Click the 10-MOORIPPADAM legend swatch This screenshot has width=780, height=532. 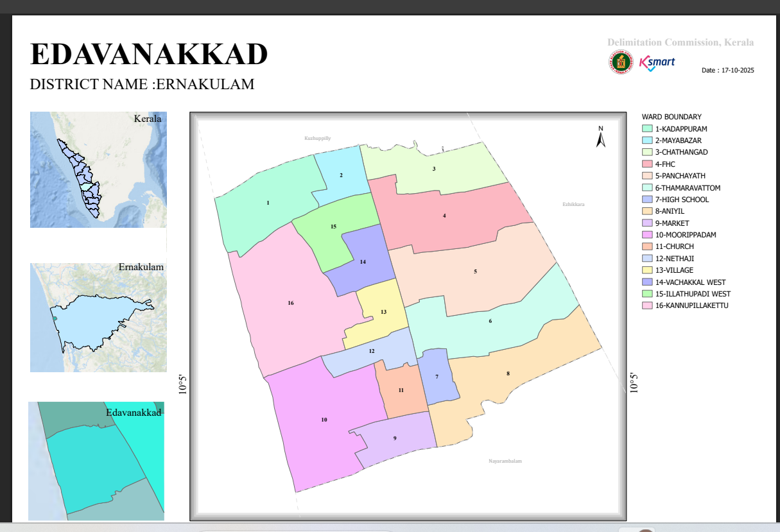[x=647, y=235]
